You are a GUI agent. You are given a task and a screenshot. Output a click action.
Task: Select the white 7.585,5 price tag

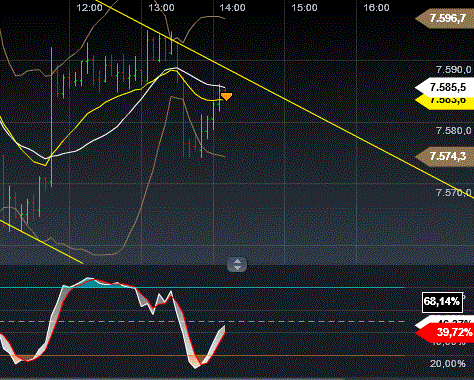point(445,87)
